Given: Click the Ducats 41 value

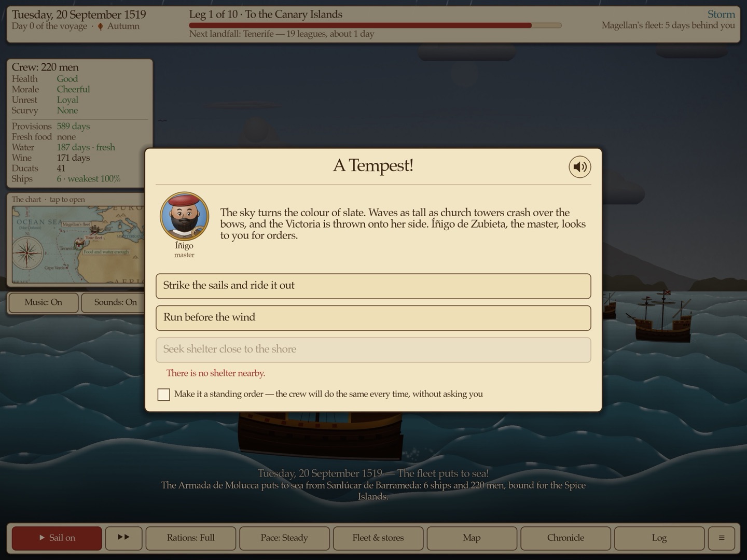Looking at the screenshot, I should (61, 169).
